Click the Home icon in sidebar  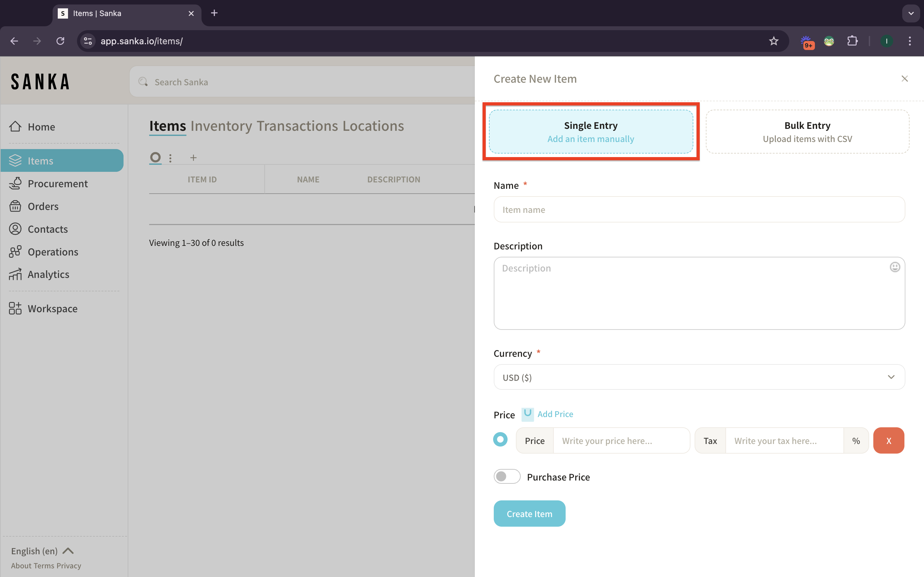pyautogui.click(x=15, y=126)
